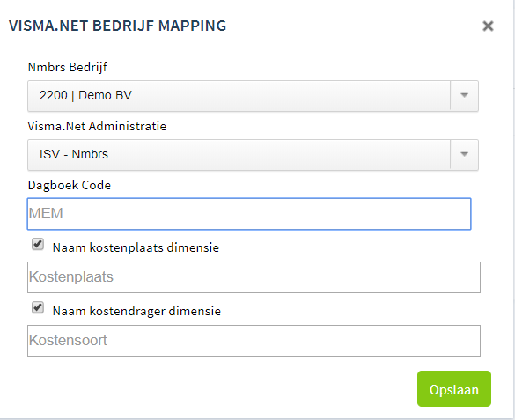Click the 'Naam kostendrager dimensie' label text
Image resolution: width=515 pixels, height=420 pixels.
tap(136, 311)
